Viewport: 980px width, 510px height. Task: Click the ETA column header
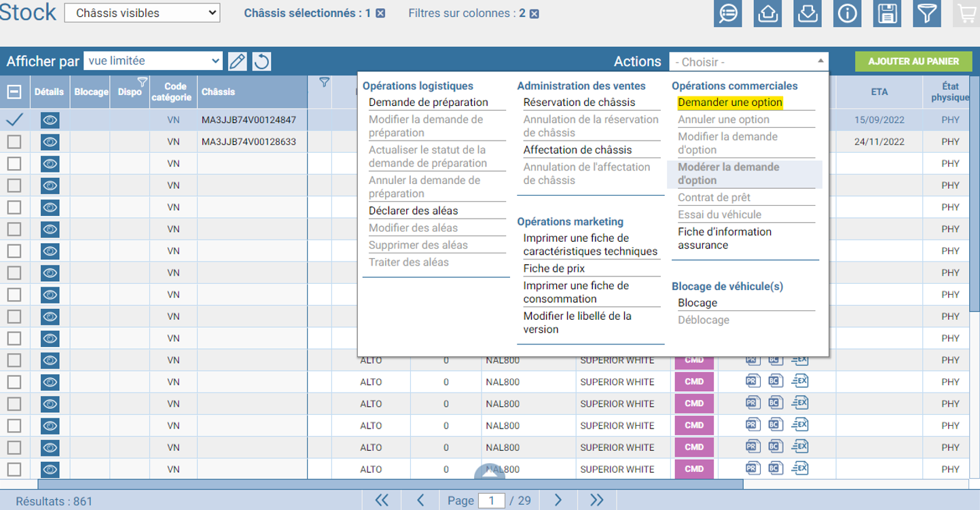coord(879,92)
